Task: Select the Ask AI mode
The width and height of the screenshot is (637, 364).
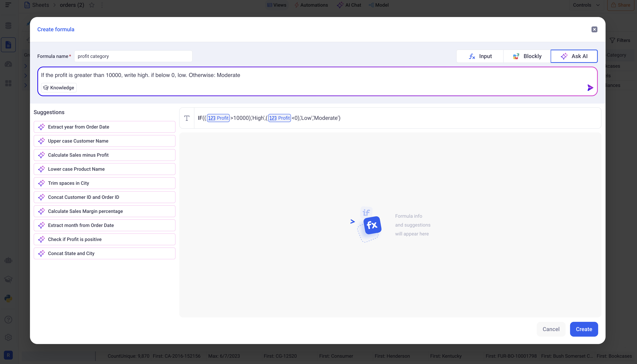Action: [x=574, y=56]
